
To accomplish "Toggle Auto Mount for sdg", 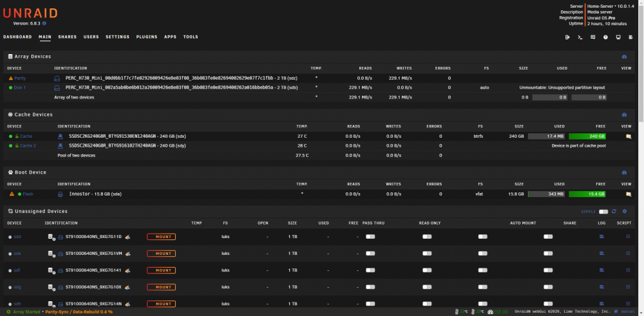I will click(x=482, y=287).
